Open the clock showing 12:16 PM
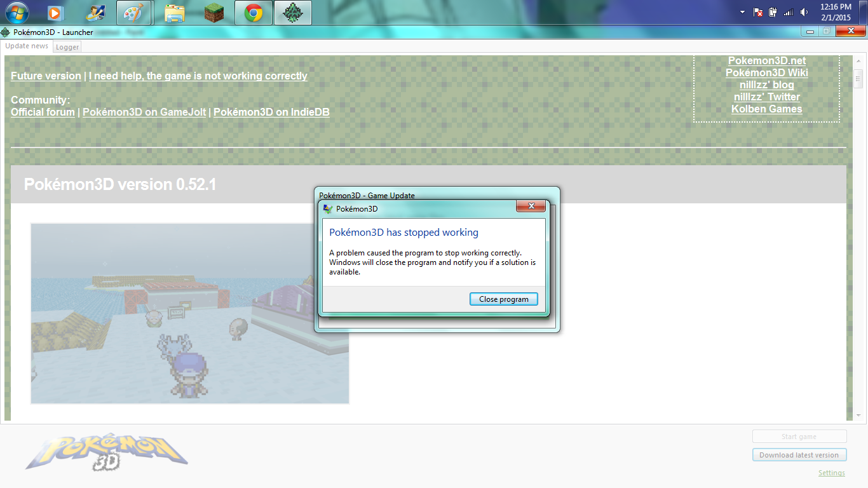Image resolution: width=868 pixels, height=488 pixels. coord(836,12)
